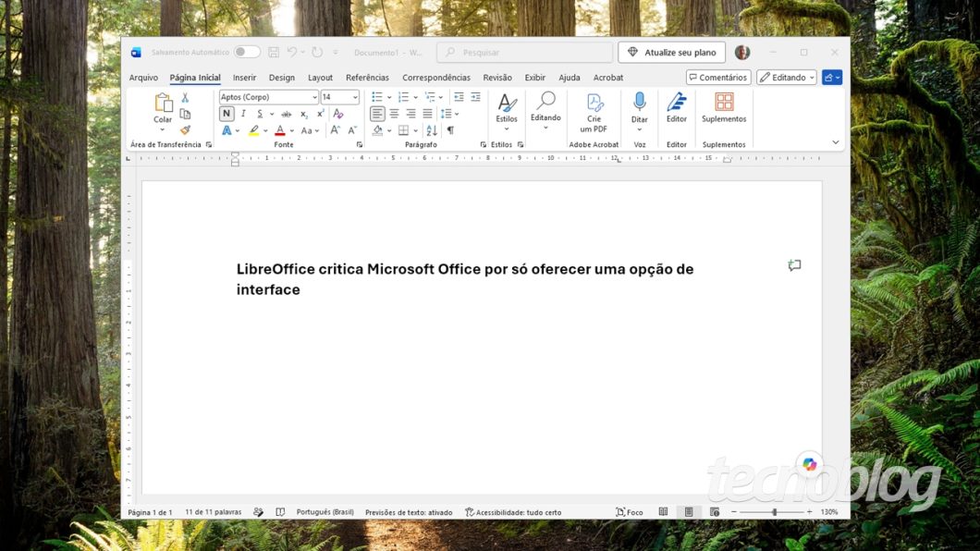Viewport: 980px width, 551px height.
Task: Justify the paragraph text
Action: coord(427,114)
